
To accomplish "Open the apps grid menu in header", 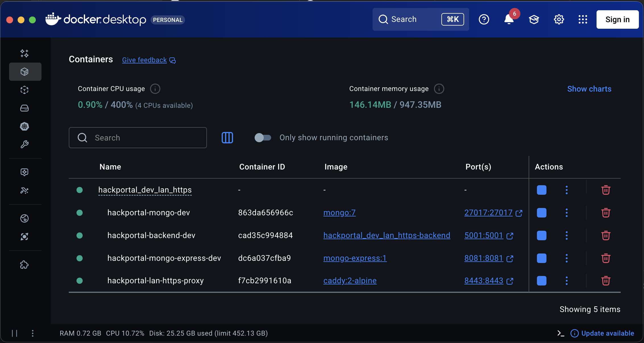I will 583,19.
